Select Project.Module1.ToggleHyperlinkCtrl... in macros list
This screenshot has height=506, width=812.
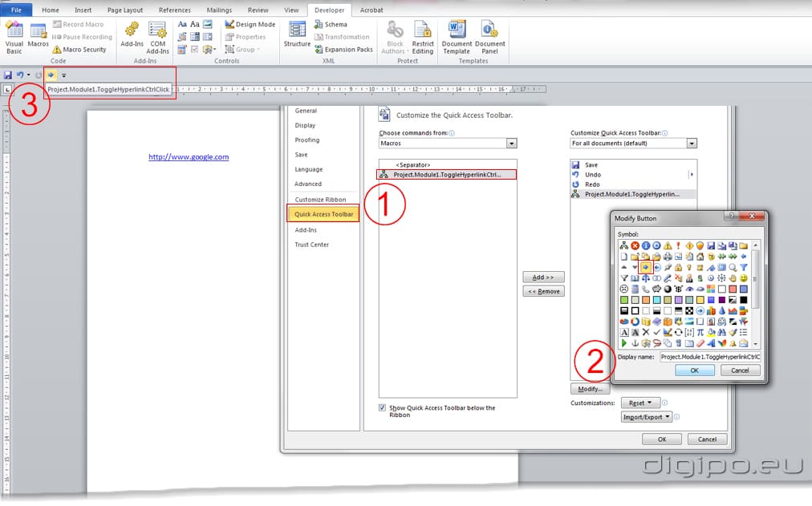click(x=446, y=175)
